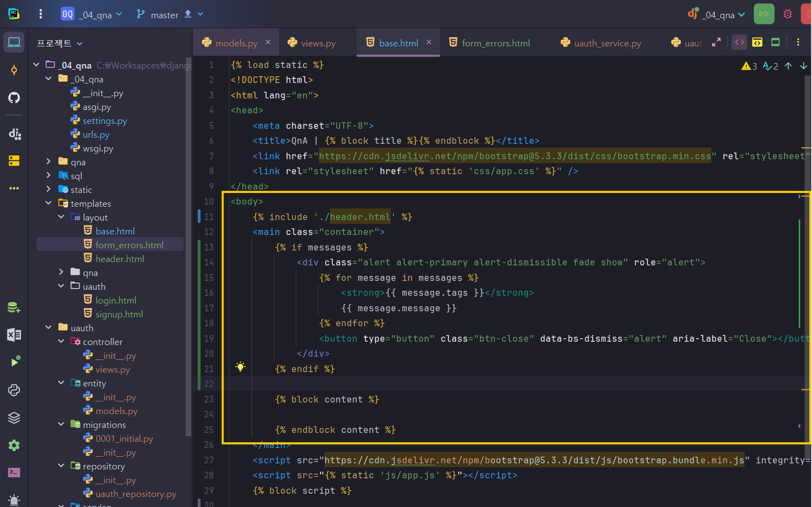The height and width of the screenshot is (507, 812).
Task: Open the Project tool window
Action: pos(14,43)
